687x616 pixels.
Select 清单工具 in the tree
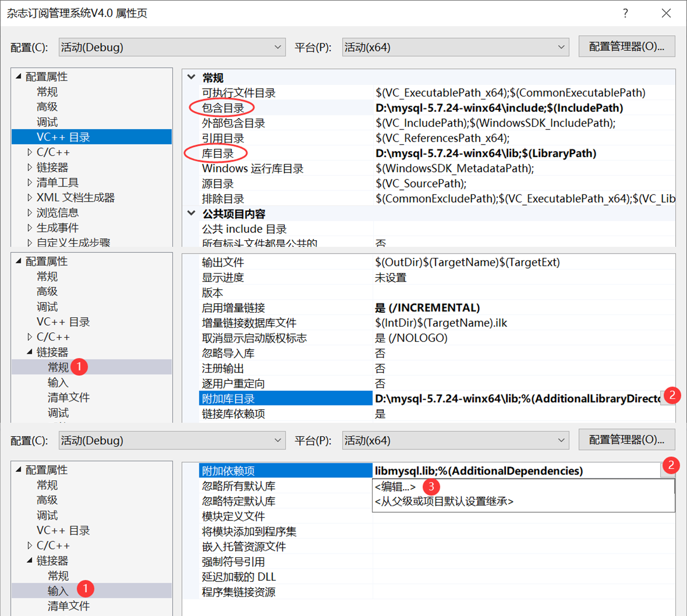[58, 182]
